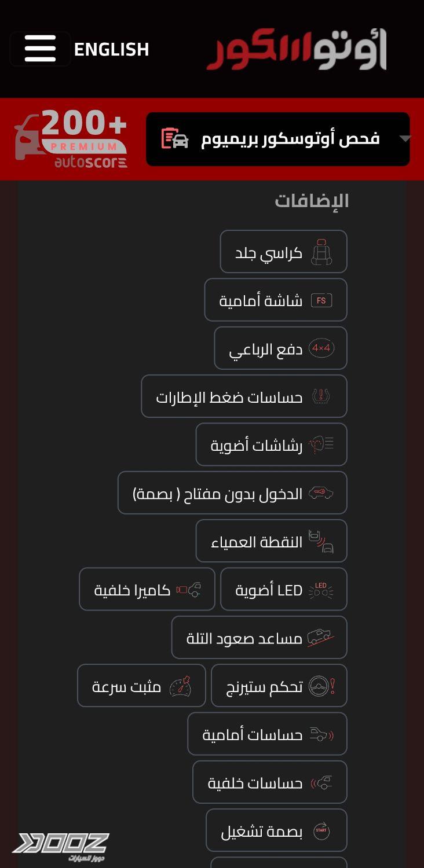The width and height of the screenshot is (424, 868).
Task: Select the شاشة أمامية FS icon
Action: coord(321,300)
